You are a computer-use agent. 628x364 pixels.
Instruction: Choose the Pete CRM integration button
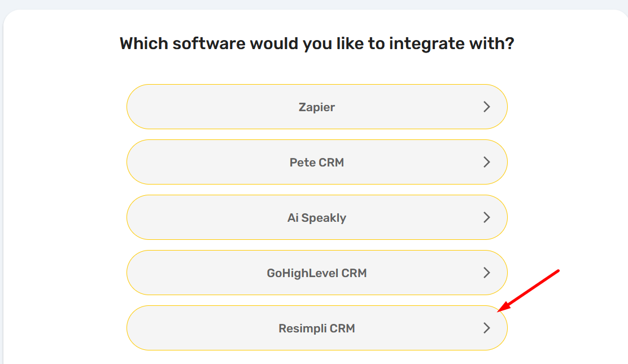pos(316,162)
